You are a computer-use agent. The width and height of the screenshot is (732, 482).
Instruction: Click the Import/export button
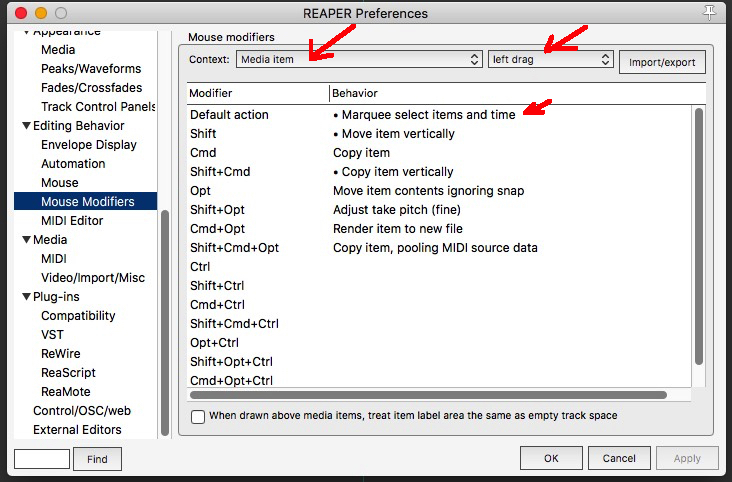click(x=662, y=62)
